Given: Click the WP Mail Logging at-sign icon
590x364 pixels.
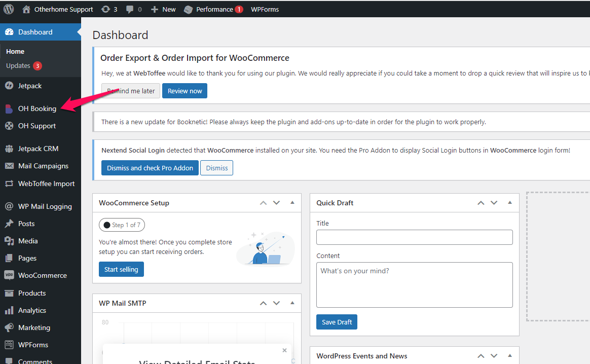Looking at the screenshot, I should coord(9,206).
